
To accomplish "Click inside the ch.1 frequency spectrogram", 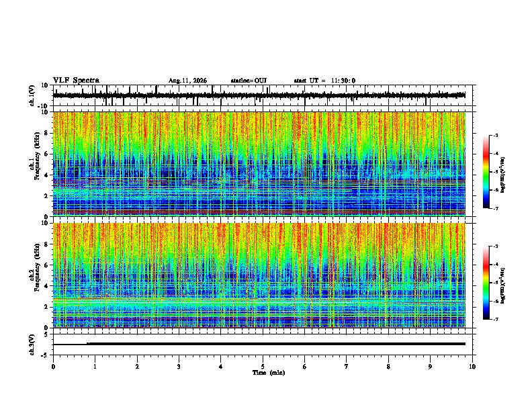I will [259, 164].
